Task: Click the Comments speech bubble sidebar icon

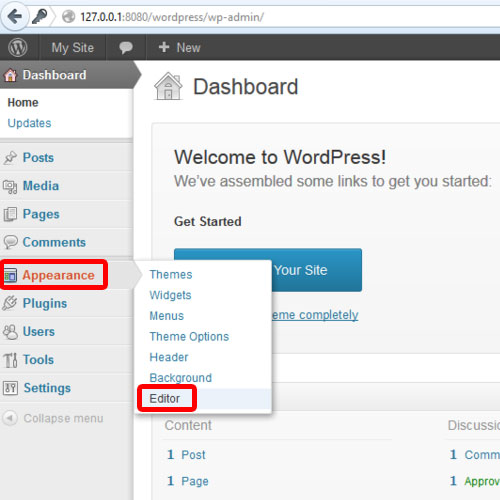Action: (10, 242)
